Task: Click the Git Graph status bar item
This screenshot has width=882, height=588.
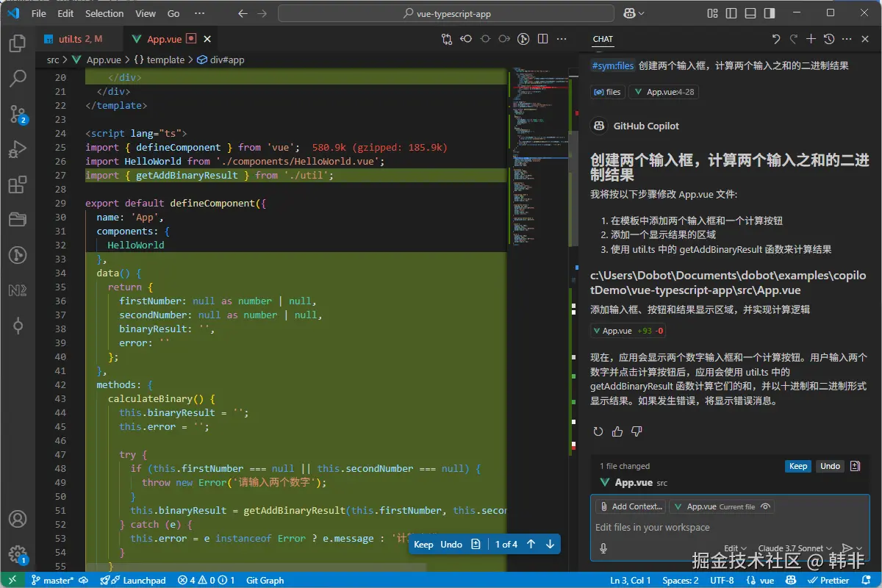Action: [x=265, y=580]
